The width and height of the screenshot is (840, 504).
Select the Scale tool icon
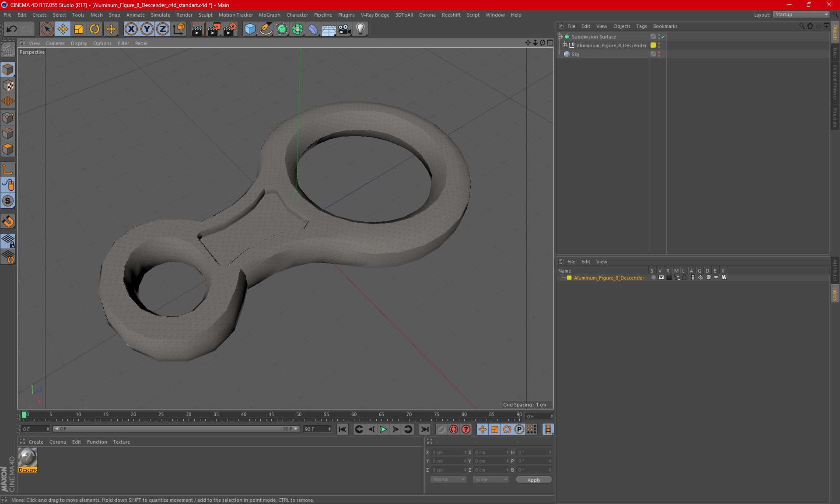point(79,29)
